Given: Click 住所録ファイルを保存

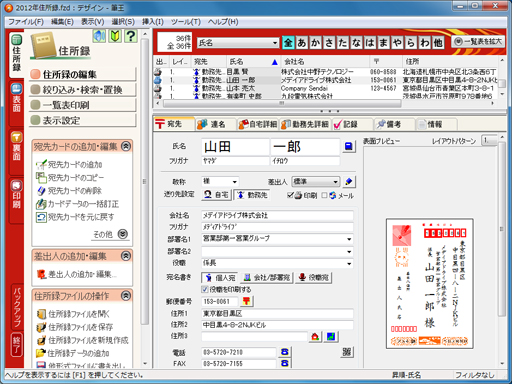Looking at the screenshot, I should pos(75,327).
